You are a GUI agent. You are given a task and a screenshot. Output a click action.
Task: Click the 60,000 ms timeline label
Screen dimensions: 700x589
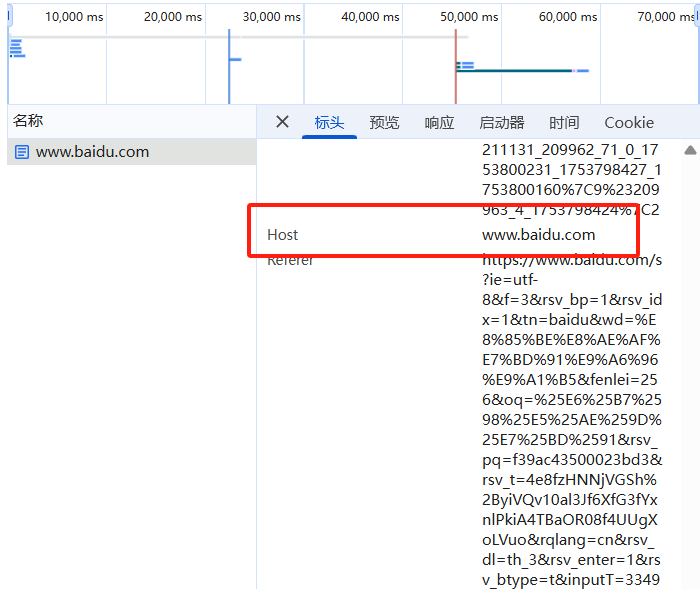[568, 17]
